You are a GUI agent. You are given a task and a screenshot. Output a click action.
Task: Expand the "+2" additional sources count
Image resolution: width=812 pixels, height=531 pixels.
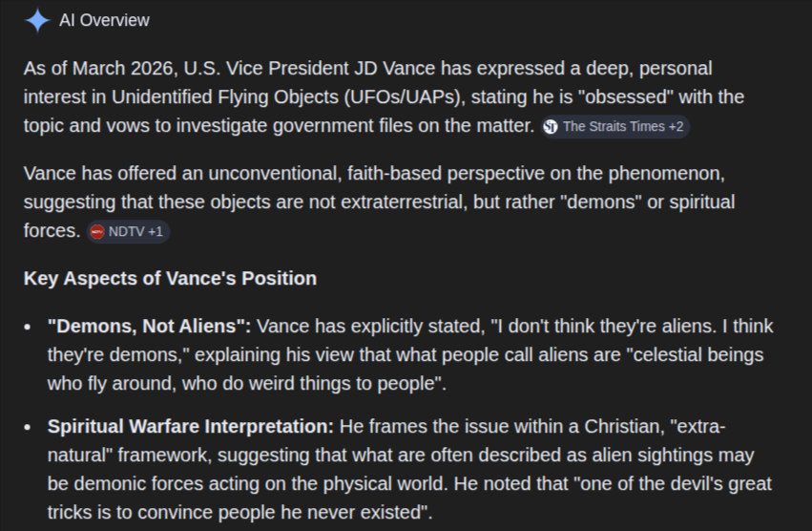click(676, 126)
